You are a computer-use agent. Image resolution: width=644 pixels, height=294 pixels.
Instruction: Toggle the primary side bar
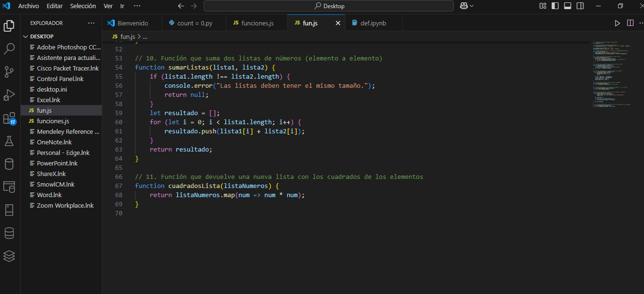click(555, 6)
